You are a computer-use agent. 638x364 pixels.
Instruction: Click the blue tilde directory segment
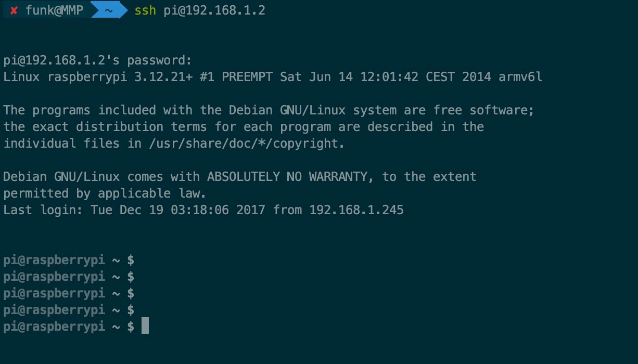(x=108, y=10)
